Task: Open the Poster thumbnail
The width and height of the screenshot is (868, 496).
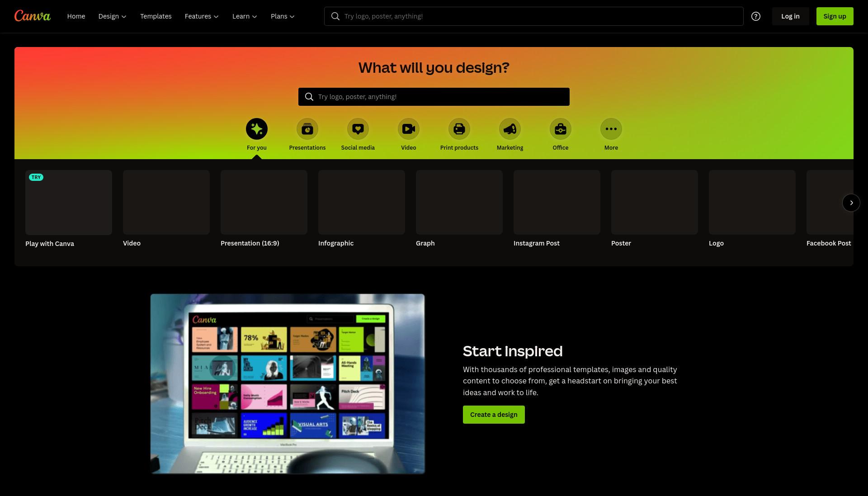Action: [x=655, y=202]
